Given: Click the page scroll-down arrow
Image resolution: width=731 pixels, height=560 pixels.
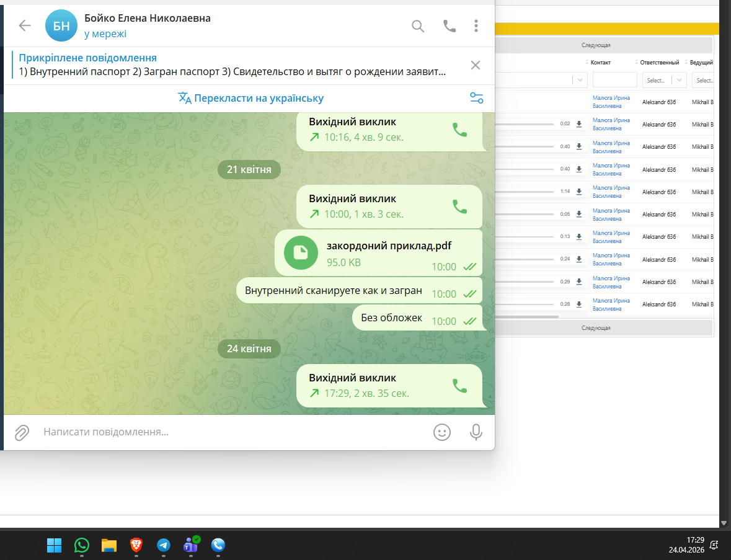Looking at the screenshot, I should [724, 523].
